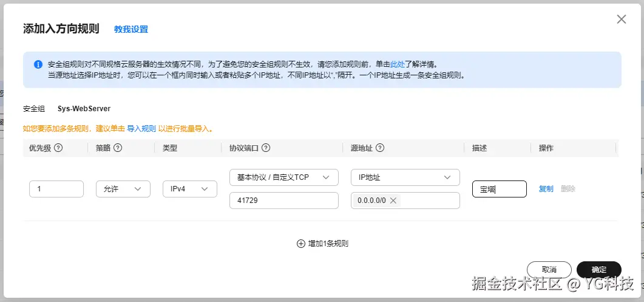Click the 教我设置 link

(x=131, y=29)
